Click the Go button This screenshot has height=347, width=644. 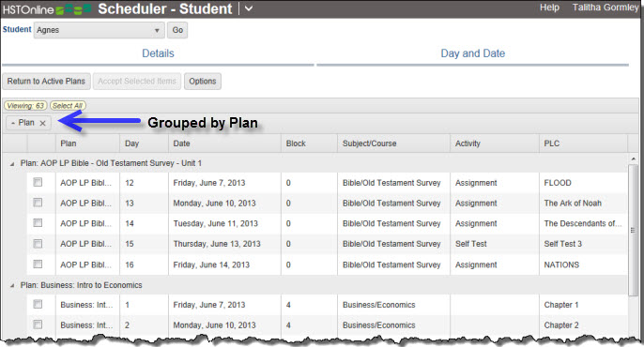[x=177, y=30]
